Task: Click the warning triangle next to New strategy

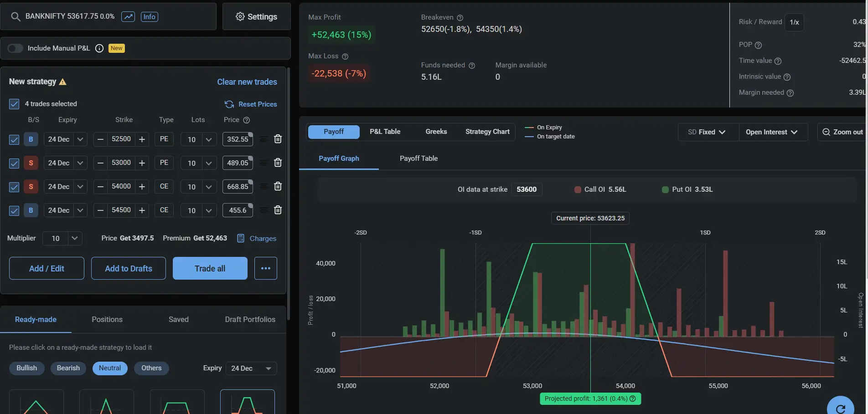Action: tap(63, 82)
